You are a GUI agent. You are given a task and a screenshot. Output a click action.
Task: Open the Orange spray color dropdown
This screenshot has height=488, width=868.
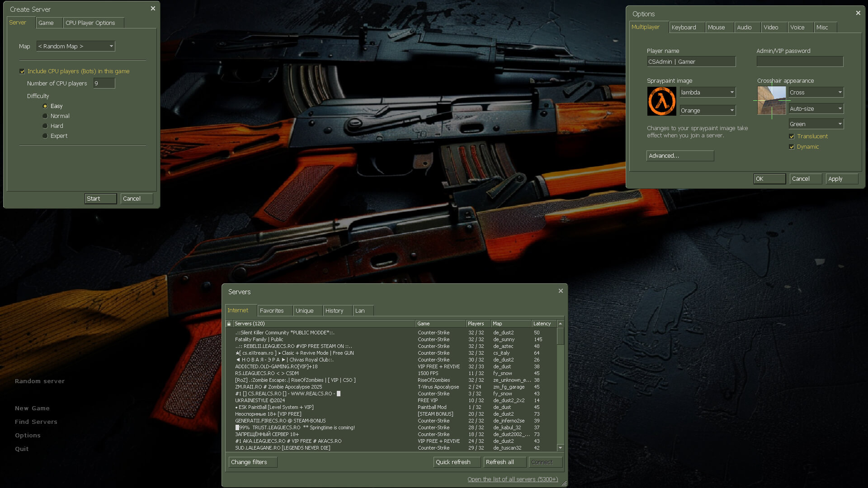pos(708,110)
